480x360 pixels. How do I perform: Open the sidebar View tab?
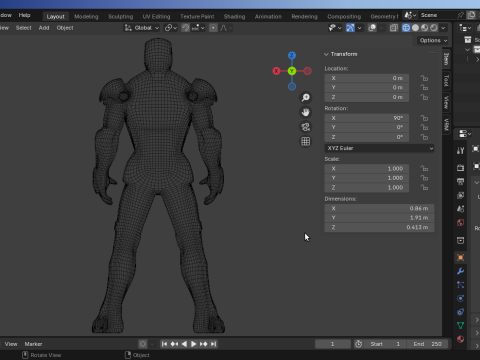click(446, 102)
